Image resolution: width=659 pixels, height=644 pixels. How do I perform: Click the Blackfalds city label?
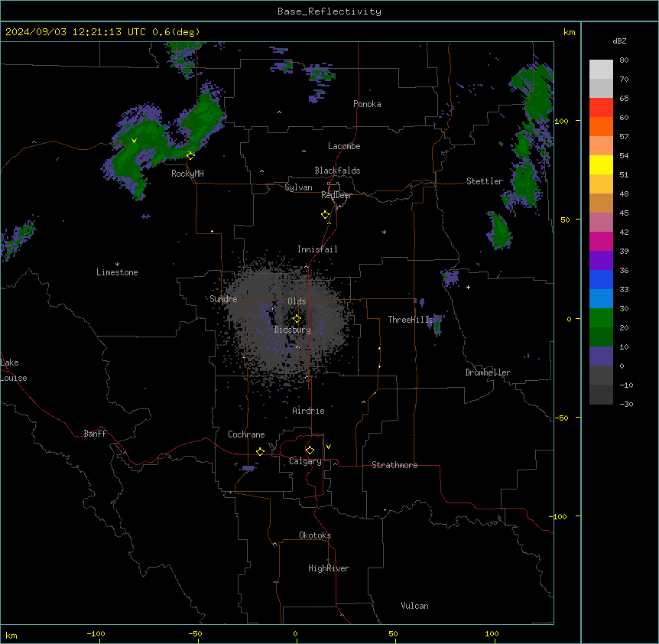coord(337,171)
